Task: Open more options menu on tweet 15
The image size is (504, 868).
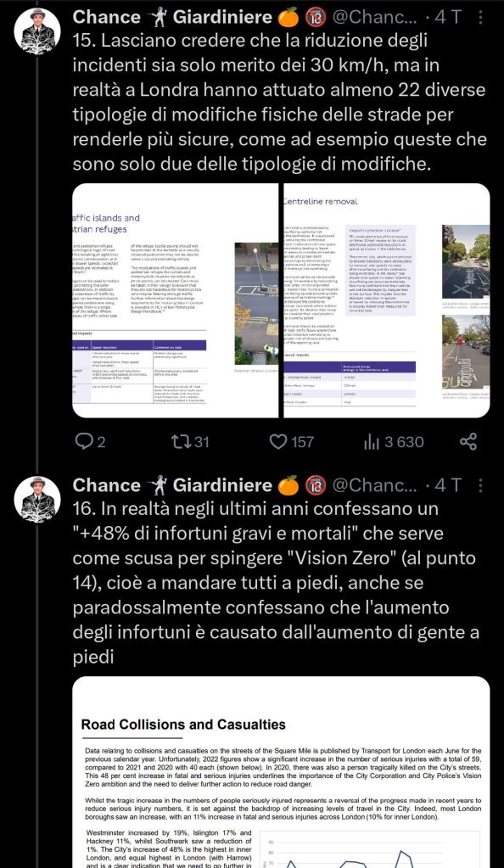Action: 480,17
